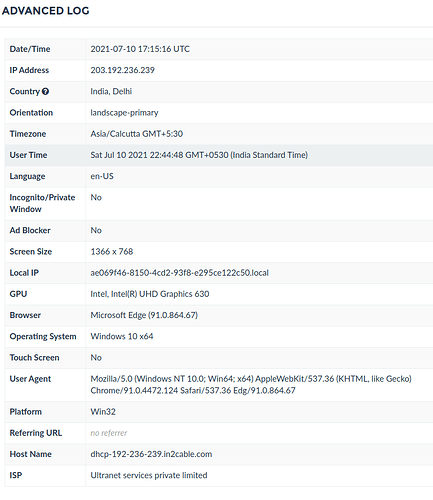Click the highlighted User Time row
Viewport: 433px width, 500px height.
click(219, 155)
